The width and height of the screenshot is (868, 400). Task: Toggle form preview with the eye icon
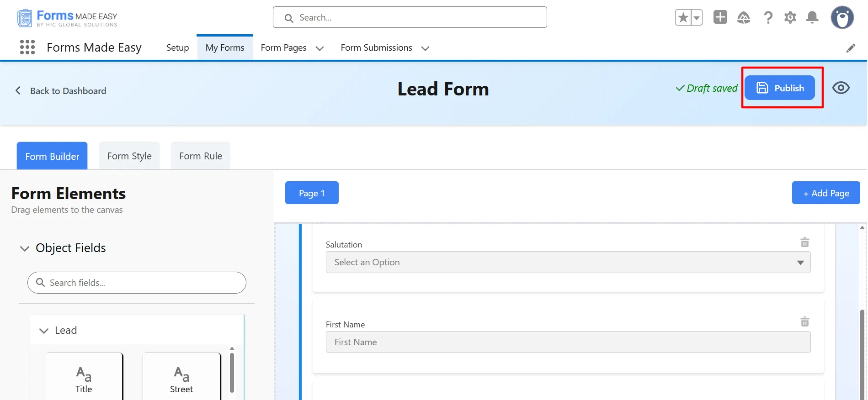[841, 88]
